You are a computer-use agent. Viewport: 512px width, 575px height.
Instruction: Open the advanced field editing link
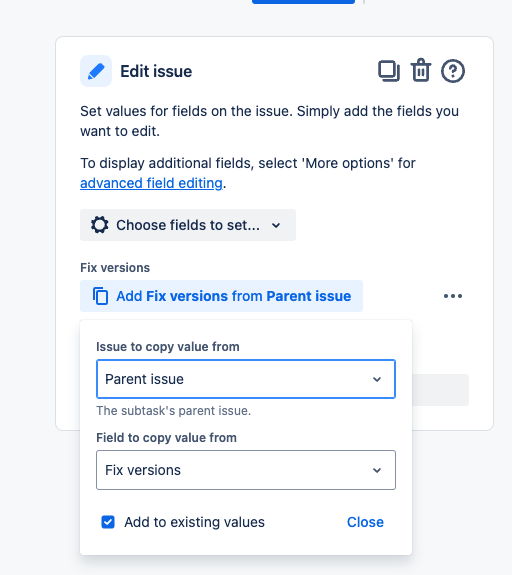pyautogui.click(x=151, y=183)
